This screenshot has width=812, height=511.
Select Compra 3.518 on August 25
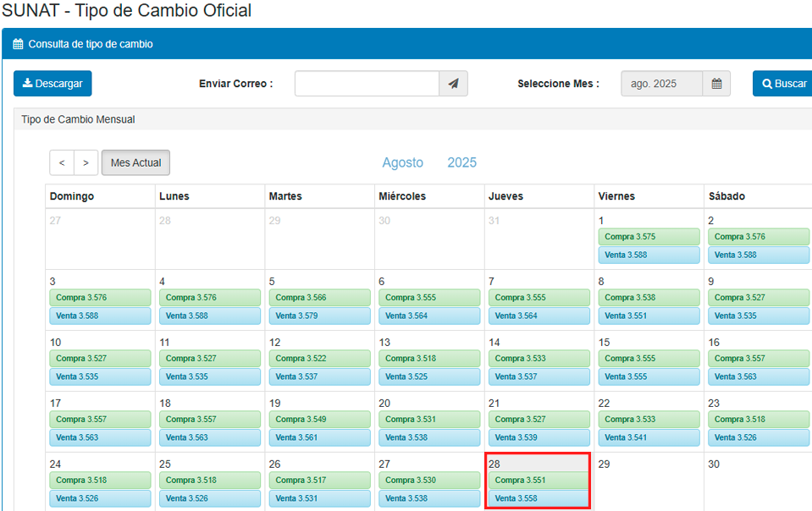(210, 480)
